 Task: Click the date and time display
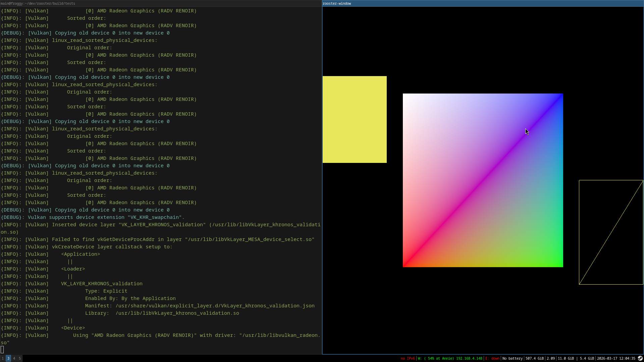tap(616, 358)
